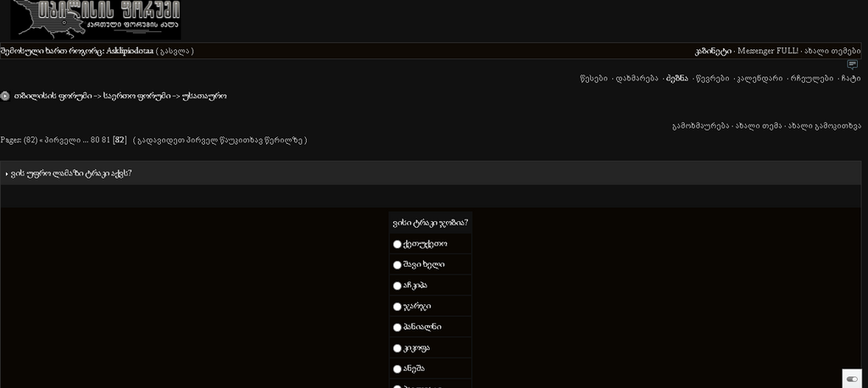
Task: Open the ძებნა (search) menu link
Action: tap(677, 79)
